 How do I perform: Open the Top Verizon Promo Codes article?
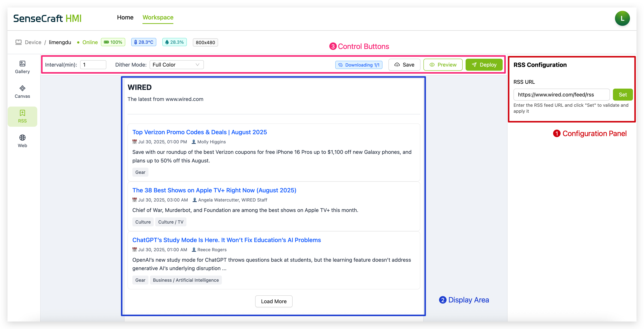pos(200,132)
